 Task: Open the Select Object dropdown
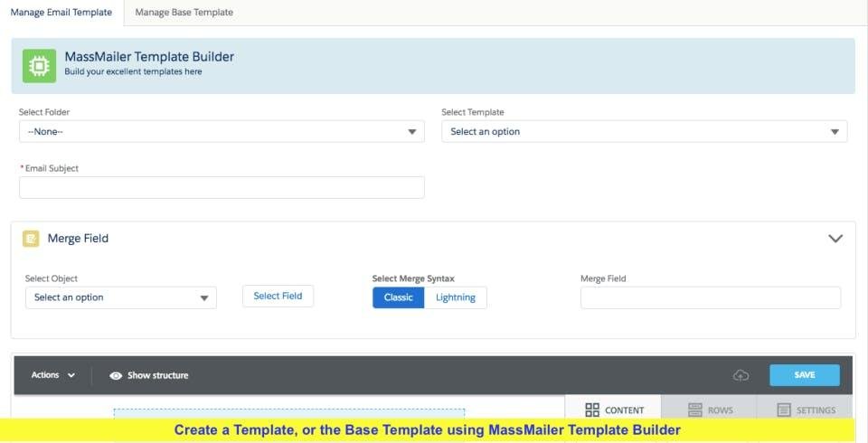[120, 297]
